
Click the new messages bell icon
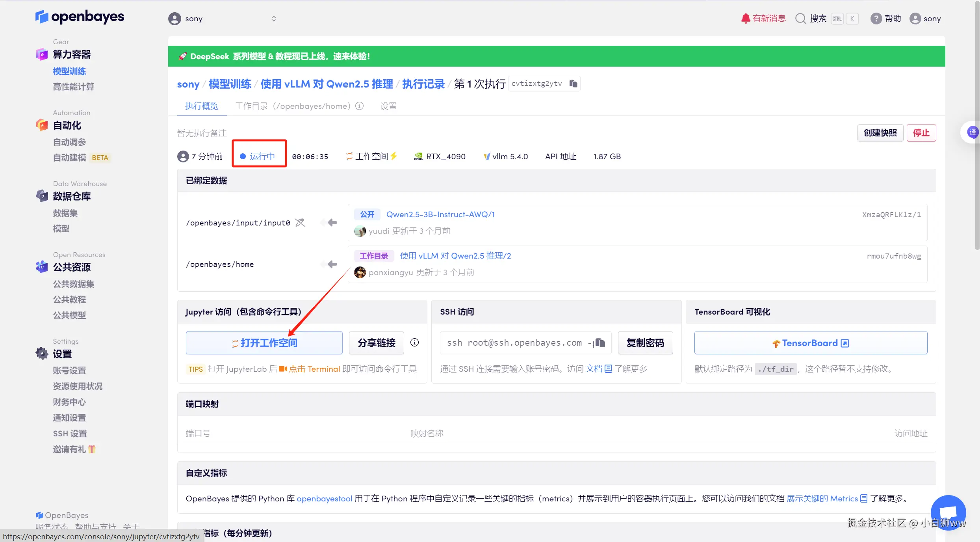click(745, 19)
